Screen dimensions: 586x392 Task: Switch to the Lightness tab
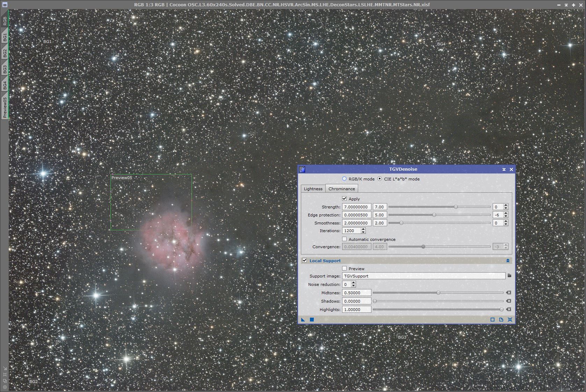pos(313,188)
